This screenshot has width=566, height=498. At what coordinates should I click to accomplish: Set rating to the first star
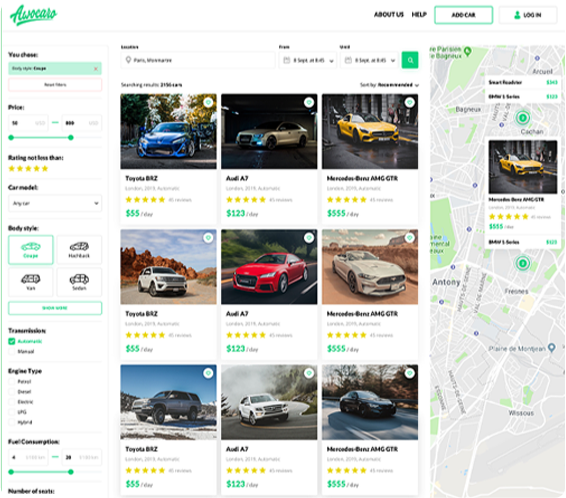pyautogui.click(x=12, y=169)
